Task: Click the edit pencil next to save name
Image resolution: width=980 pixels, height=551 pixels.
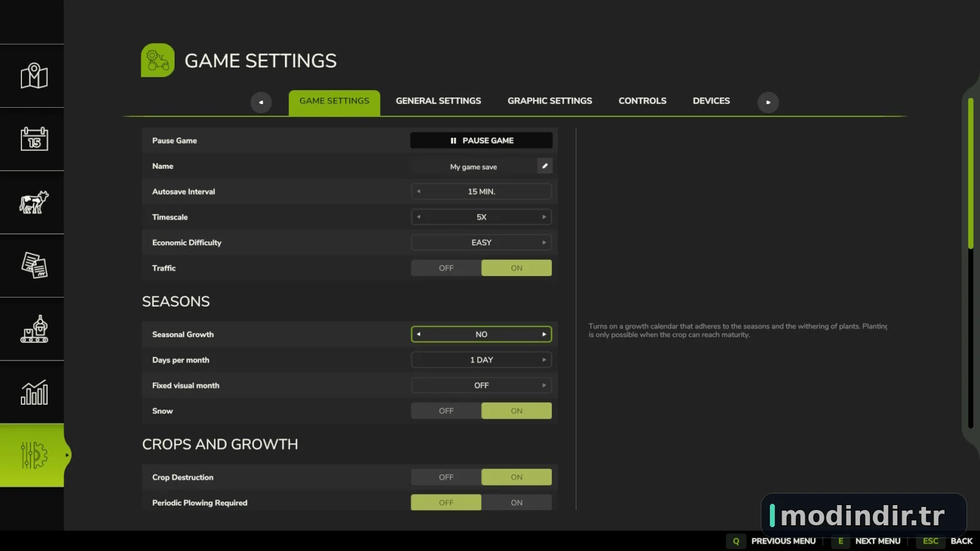Action: point(545,166)
